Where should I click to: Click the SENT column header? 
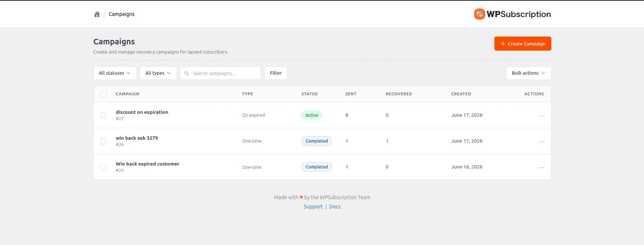pos(351,94)
